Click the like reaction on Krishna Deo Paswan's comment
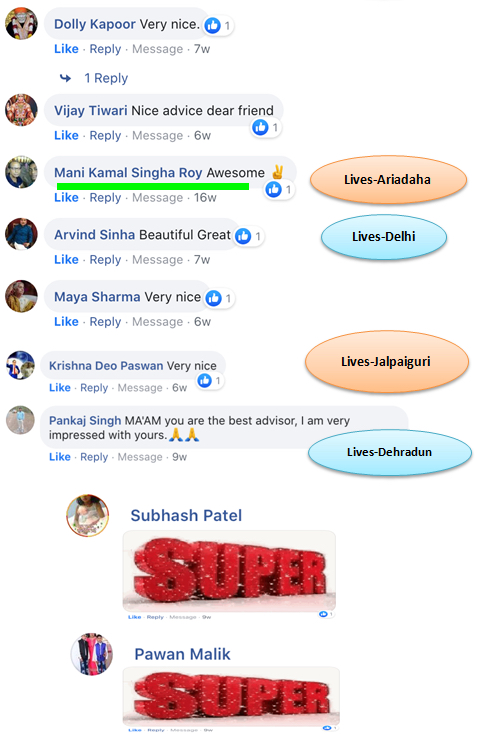 (205, 381)
